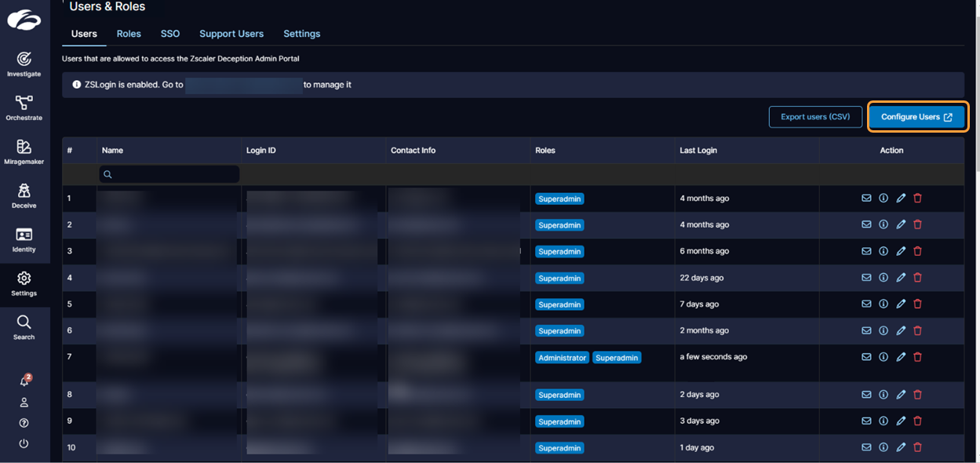Email the first user via envelope icon

(x=865, y=198)
